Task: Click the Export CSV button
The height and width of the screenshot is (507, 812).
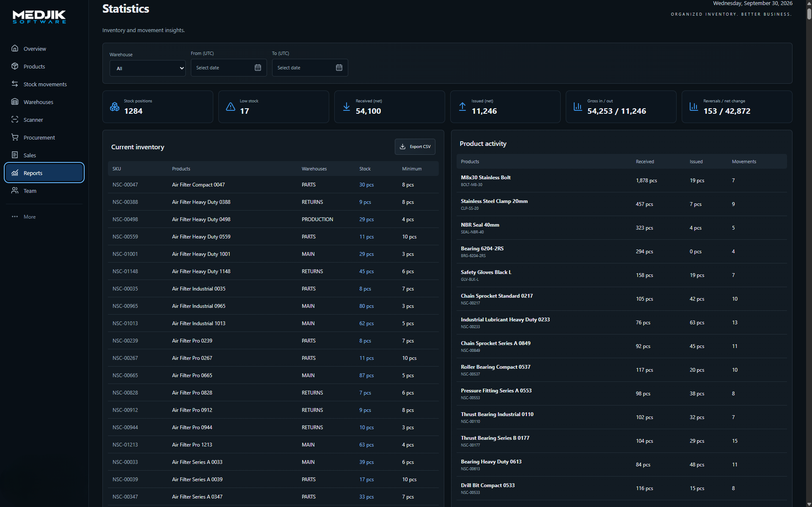Action: tap(415, 147)
